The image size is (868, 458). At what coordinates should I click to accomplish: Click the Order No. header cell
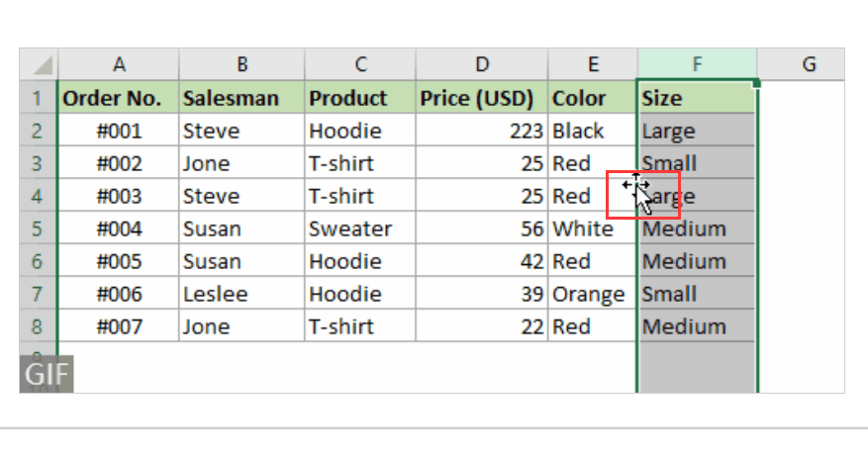tap(119, 98)
